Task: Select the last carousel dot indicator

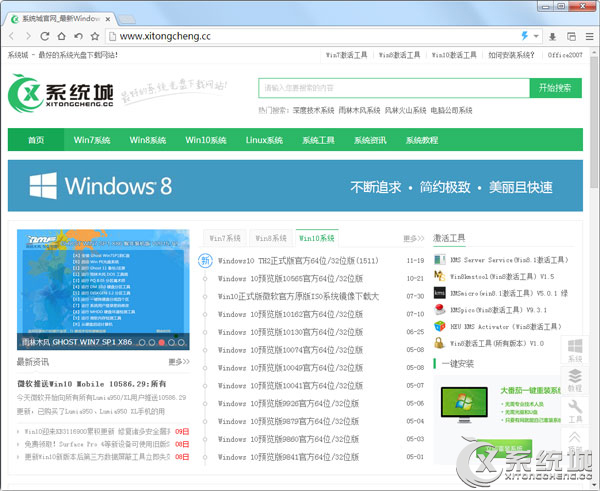Action: pos(181,343)
